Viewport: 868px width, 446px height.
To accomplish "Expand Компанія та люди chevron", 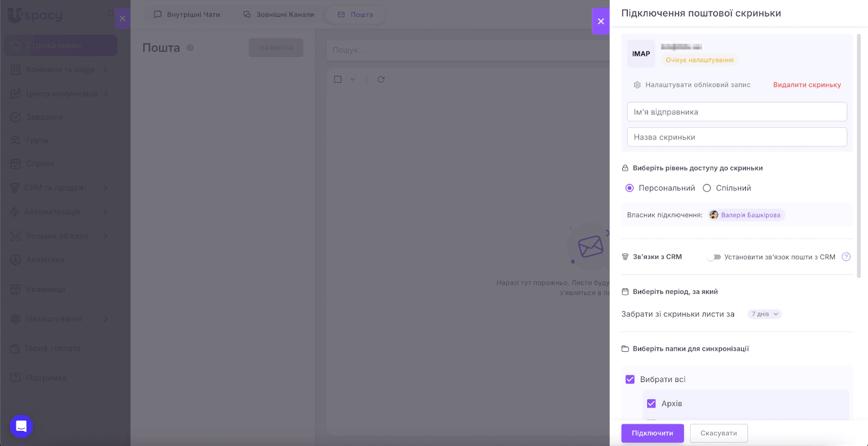I will (106, 69).
